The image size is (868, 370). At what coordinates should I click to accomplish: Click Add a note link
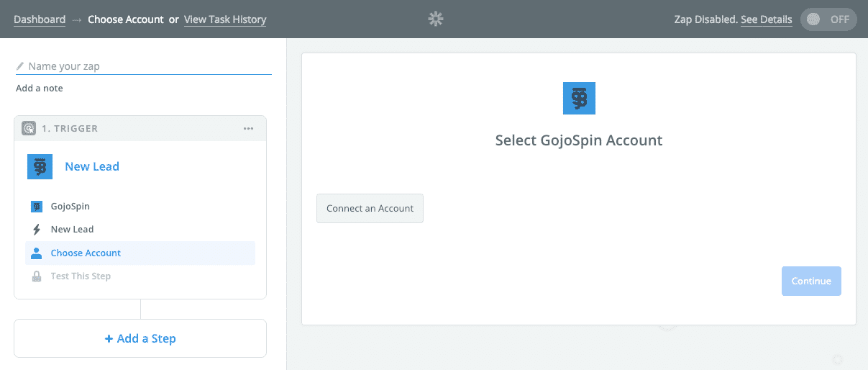tap(40, 89)
